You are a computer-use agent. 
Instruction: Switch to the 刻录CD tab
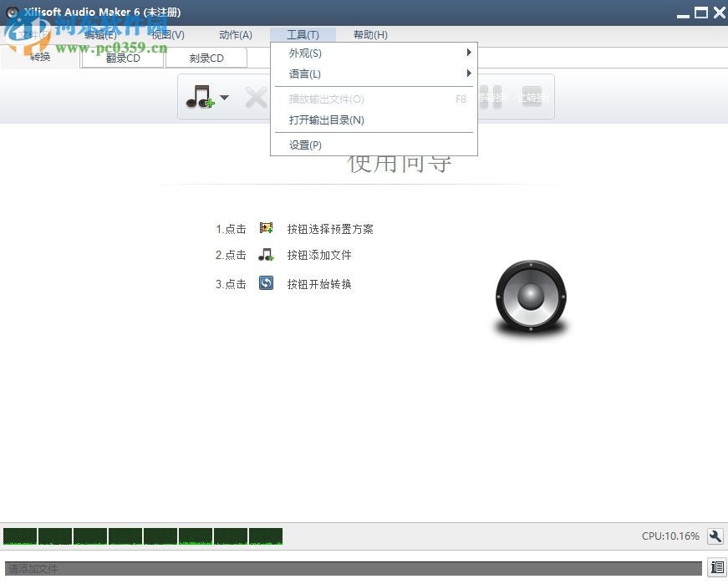206,58
